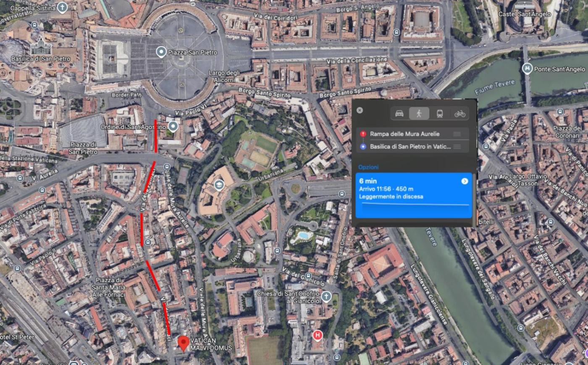The width and height of the screenshot is (588, 365).
Task: Open details chevron on 6 min route
Action: [x=465, y=181]
